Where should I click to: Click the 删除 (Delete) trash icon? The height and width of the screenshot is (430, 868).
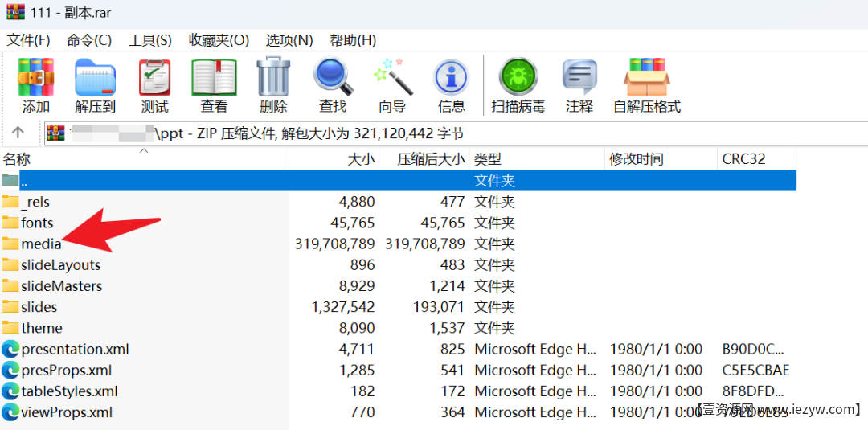tap(273, 77)
